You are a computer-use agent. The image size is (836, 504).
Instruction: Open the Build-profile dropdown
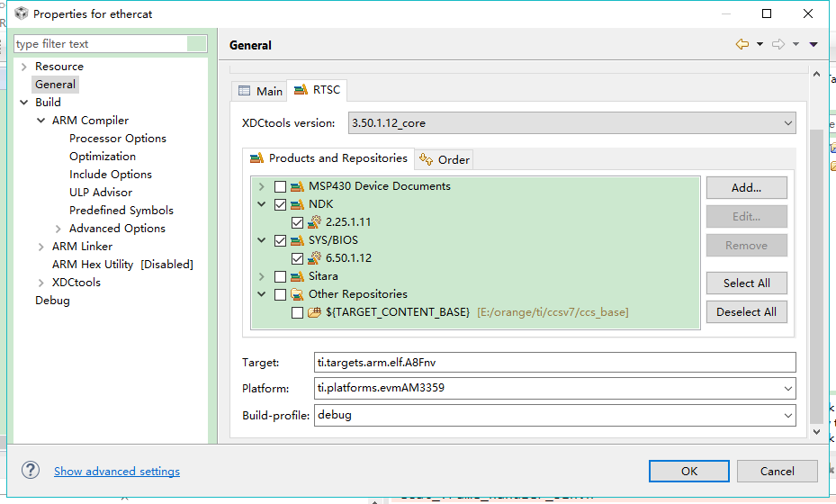(788, 416)
